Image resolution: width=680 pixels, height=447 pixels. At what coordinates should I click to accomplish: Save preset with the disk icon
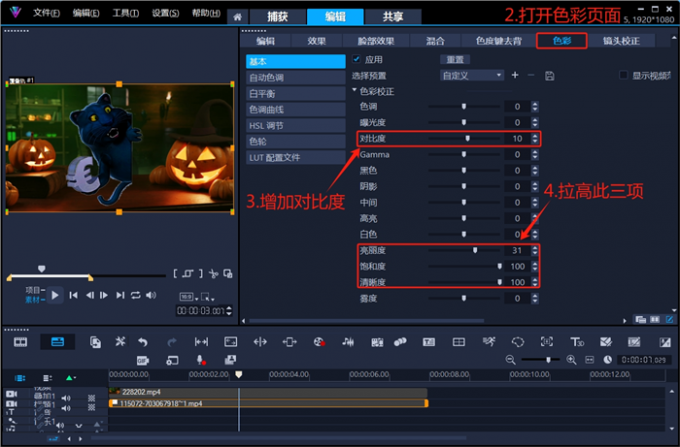point(549,76)
